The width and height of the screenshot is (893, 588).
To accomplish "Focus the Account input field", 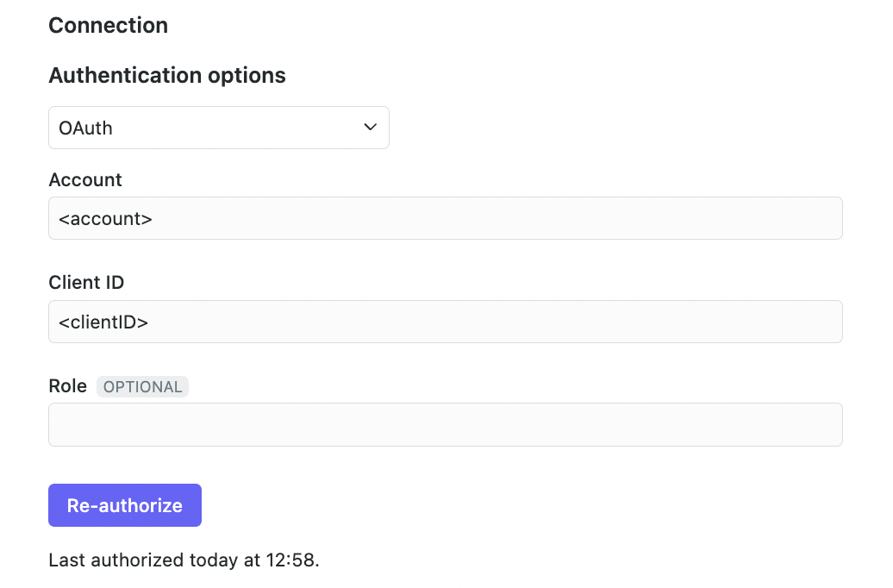I will click(x=445, y=218).
